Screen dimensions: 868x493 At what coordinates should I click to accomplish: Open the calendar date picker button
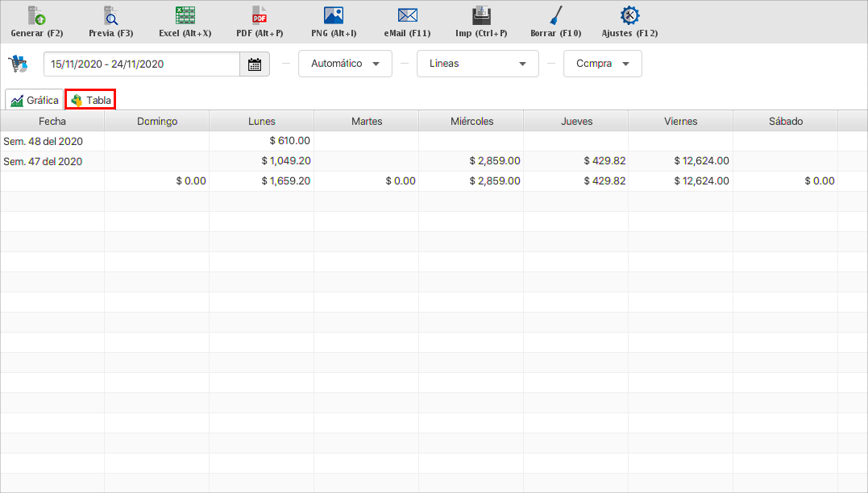(255, 64)
